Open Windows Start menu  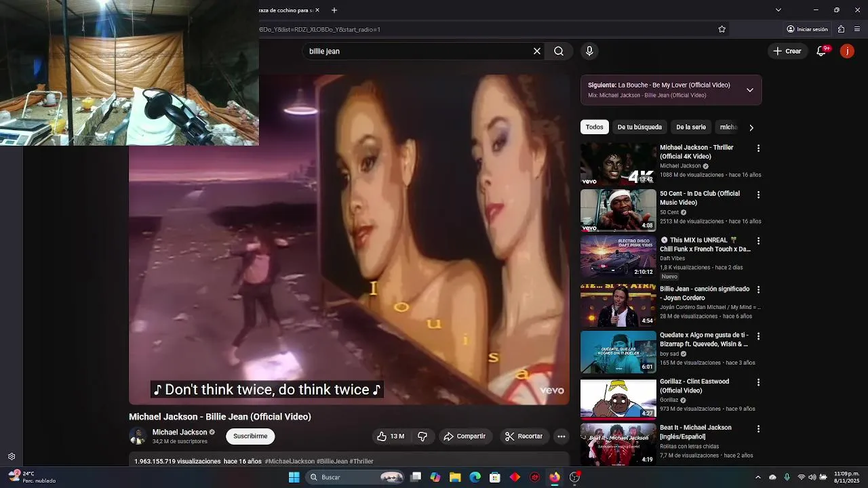(x=294, y=477)
